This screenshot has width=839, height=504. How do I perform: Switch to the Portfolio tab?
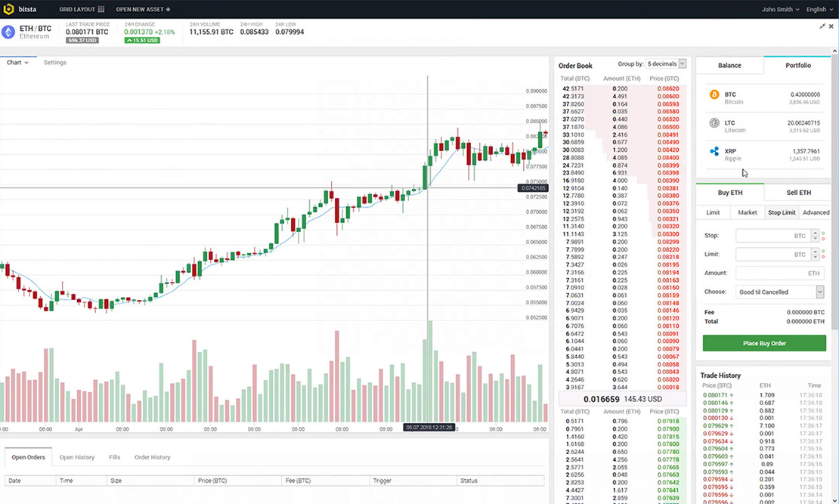tap(797, 65)
